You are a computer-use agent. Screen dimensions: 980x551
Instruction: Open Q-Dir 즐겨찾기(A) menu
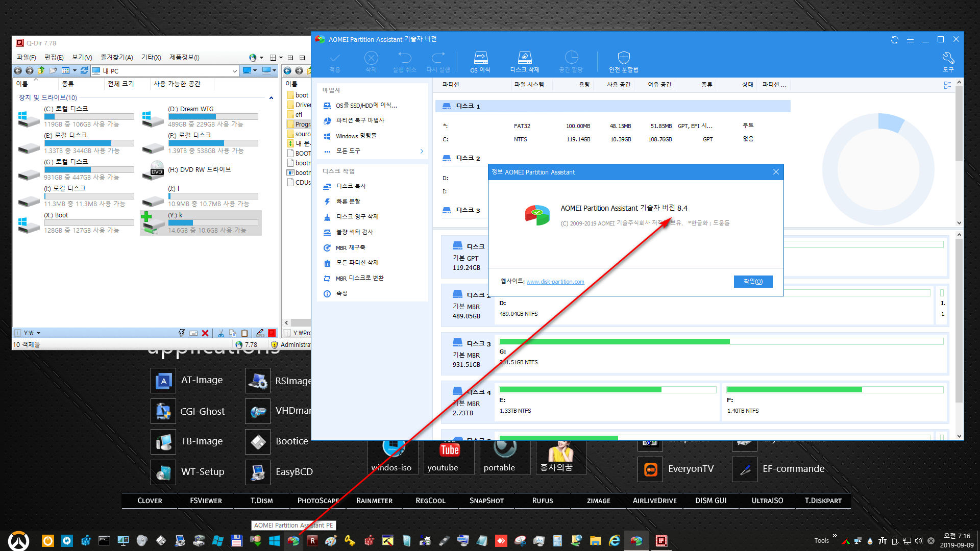(x=117, y=58)
